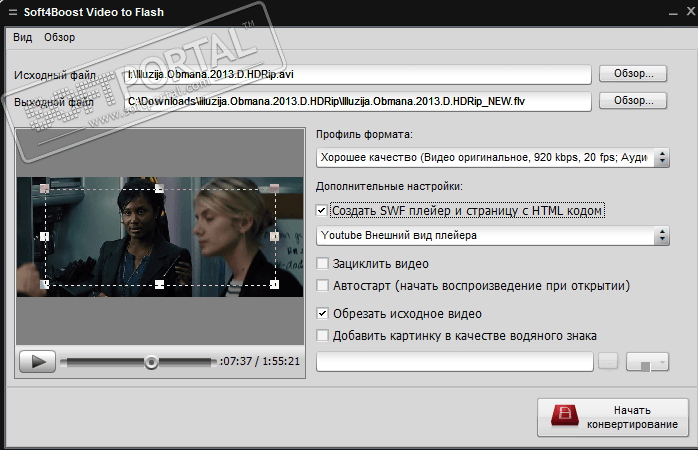Click top-center crop handle on preview
The image size is (698, 450).
coord(159,189)
